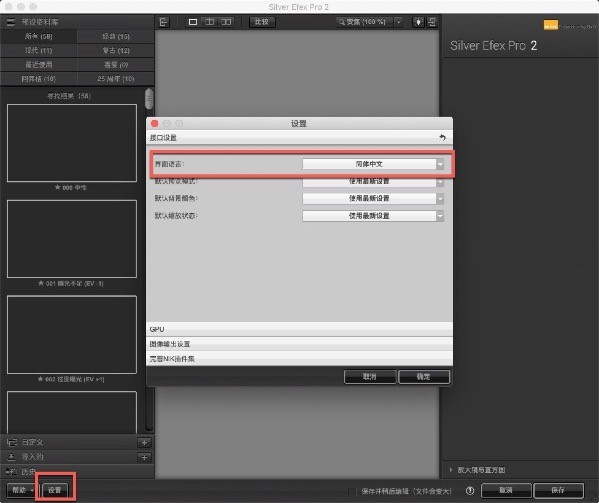The height and width of the screenshot is (503, 599).
Task: Choose the 002 preset thumbnail (EV +1)
Action: pos(72,334)
